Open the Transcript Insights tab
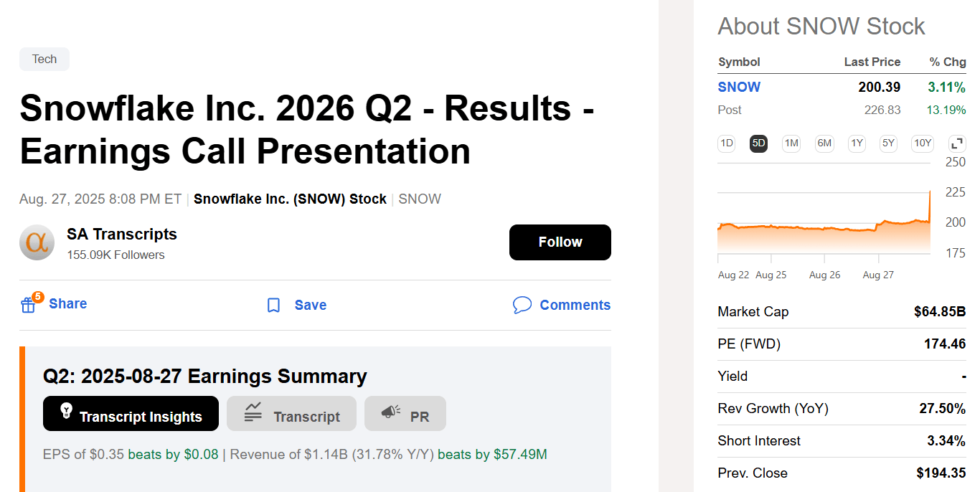Image resolution: width=980 pixels, height=492 pixels. click(x=131, y=414)
